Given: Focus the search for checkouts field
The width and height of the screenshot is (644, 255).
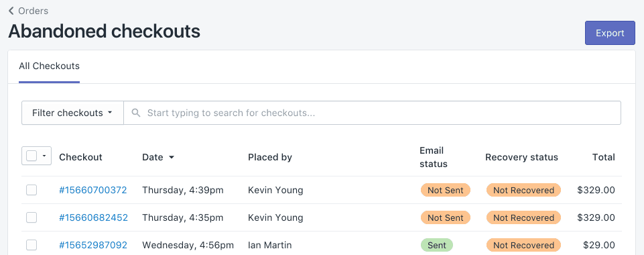Looking at the screenshot, I should click(x=372, y=113).
